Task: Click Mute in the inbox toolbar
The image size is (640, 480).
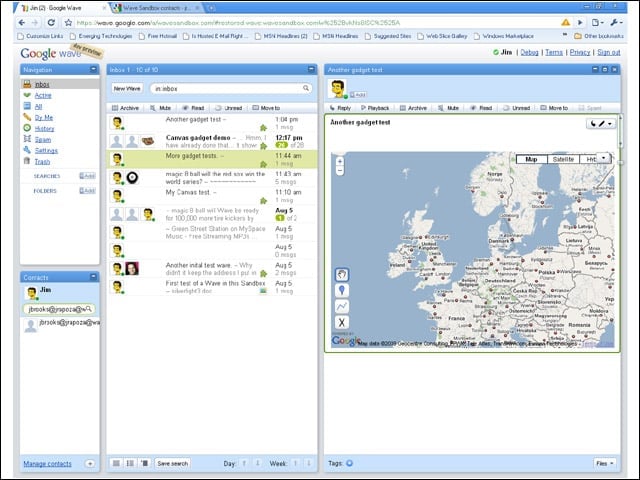Action: (160, 108)
